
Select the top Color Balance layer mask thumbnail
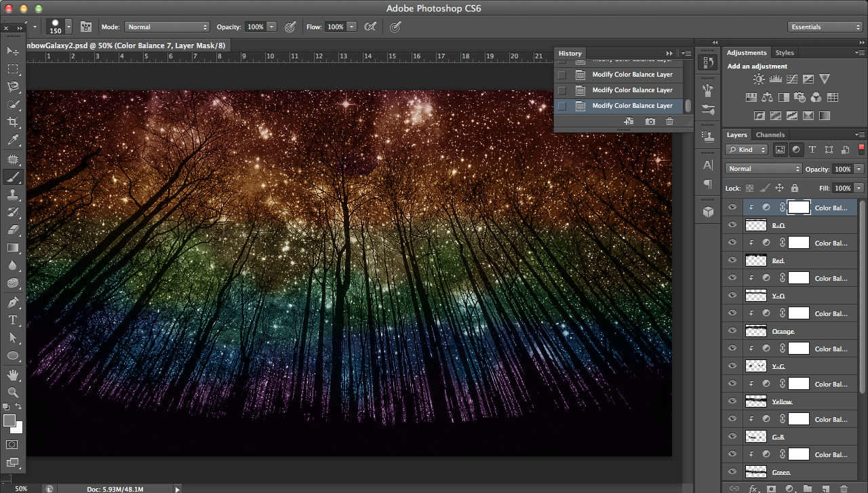click(x=799, y=208)
